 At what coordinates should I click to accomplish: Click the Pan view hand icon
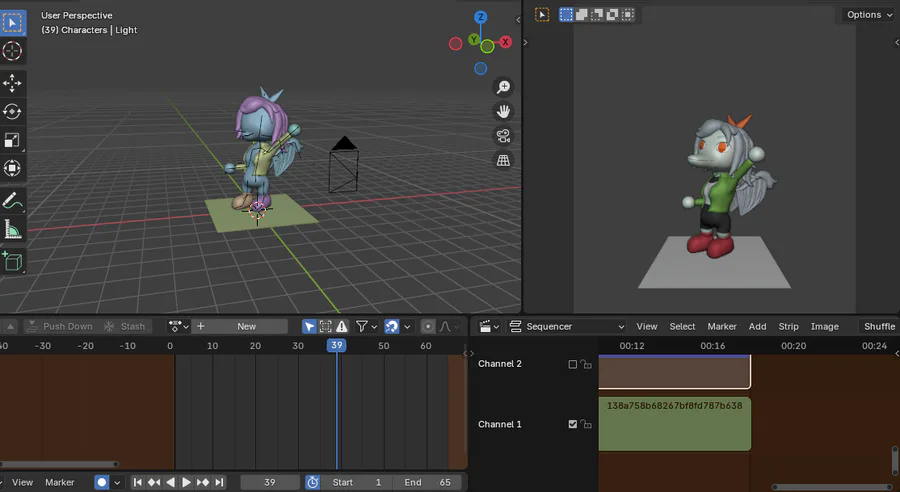(x=503, y=111)
